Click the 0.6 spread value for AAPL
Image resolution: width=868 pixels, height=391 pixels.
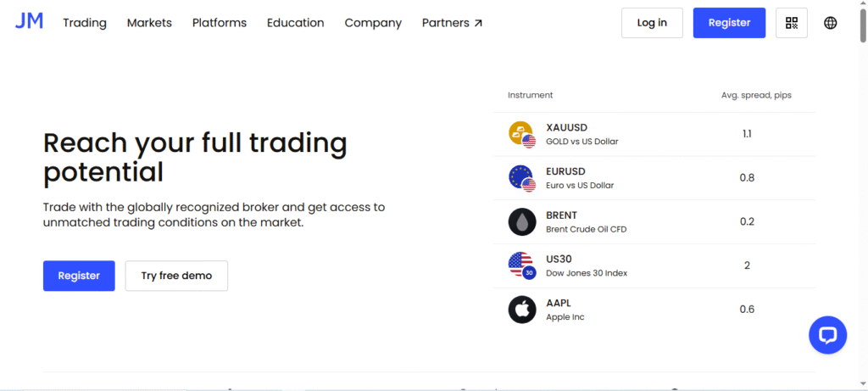point(747,309)
